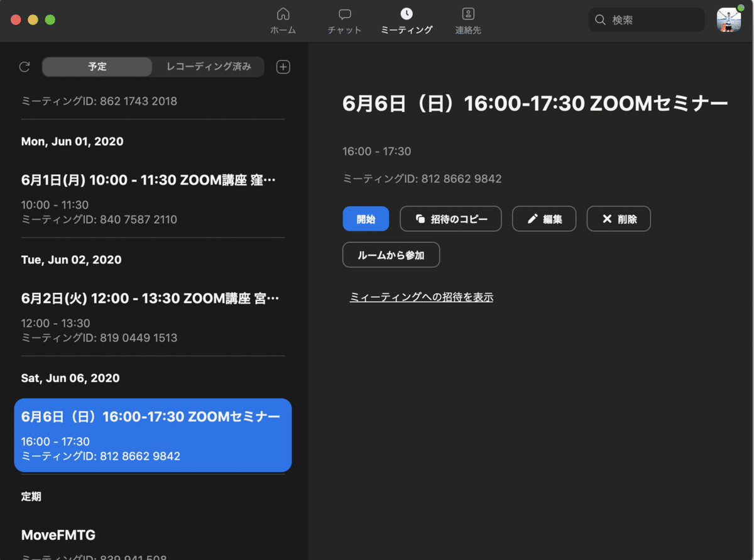Delete the meeting using 削除

point(618,219)
